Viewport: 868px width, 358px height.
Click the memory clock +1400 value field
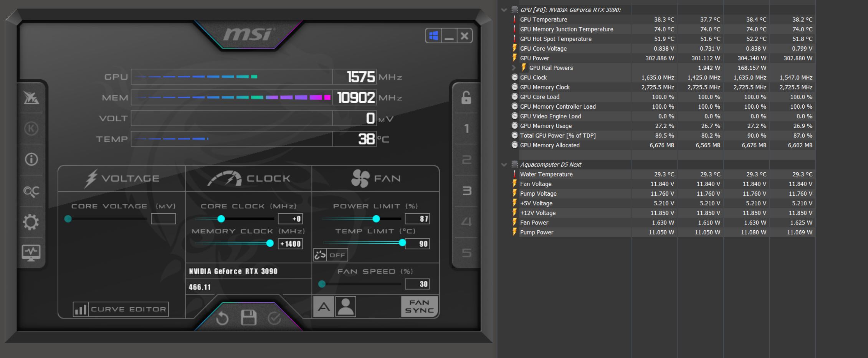[x=290, y=244]
